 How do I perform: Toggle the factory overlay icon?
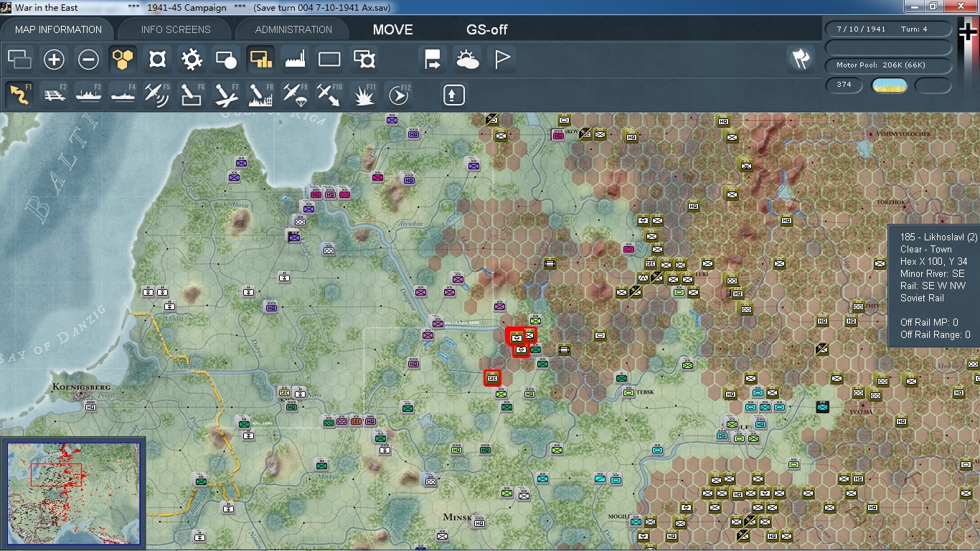click(x=295, y=60)
